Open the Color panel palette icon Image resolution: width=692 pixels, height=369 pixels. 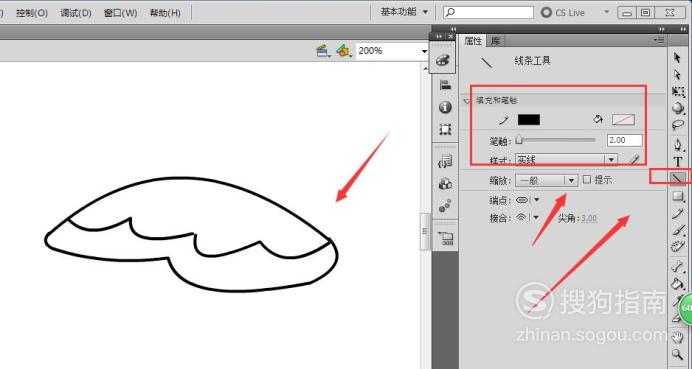pos(442,60)
